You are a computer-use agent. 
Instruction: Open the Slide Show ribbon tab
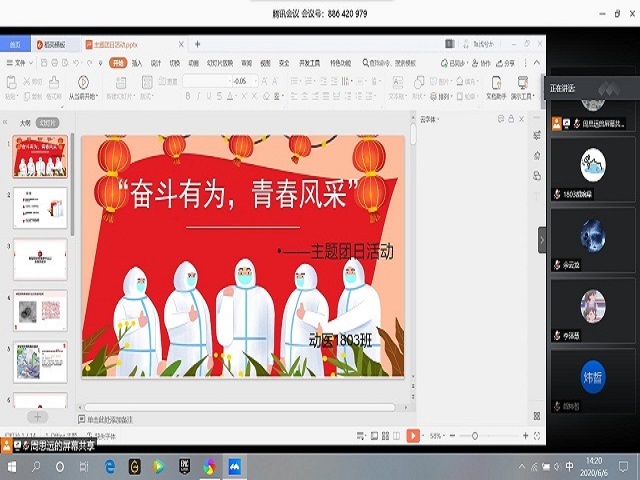coord(220,63)
